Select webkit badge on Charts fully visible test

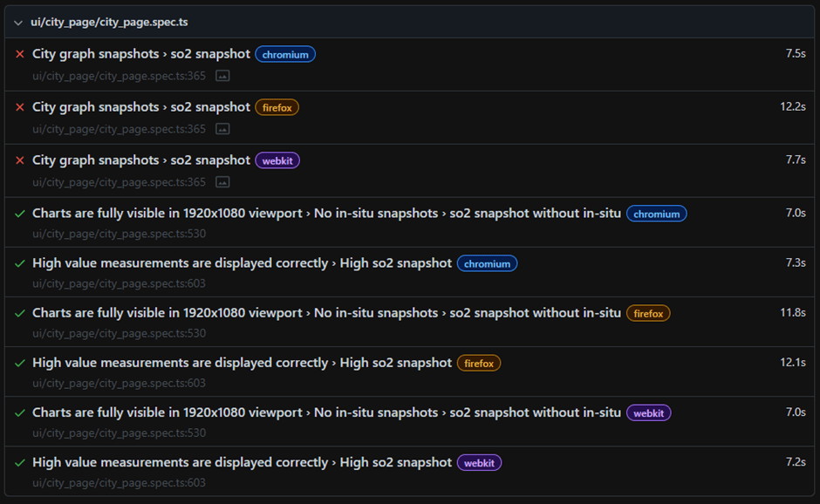648,412
